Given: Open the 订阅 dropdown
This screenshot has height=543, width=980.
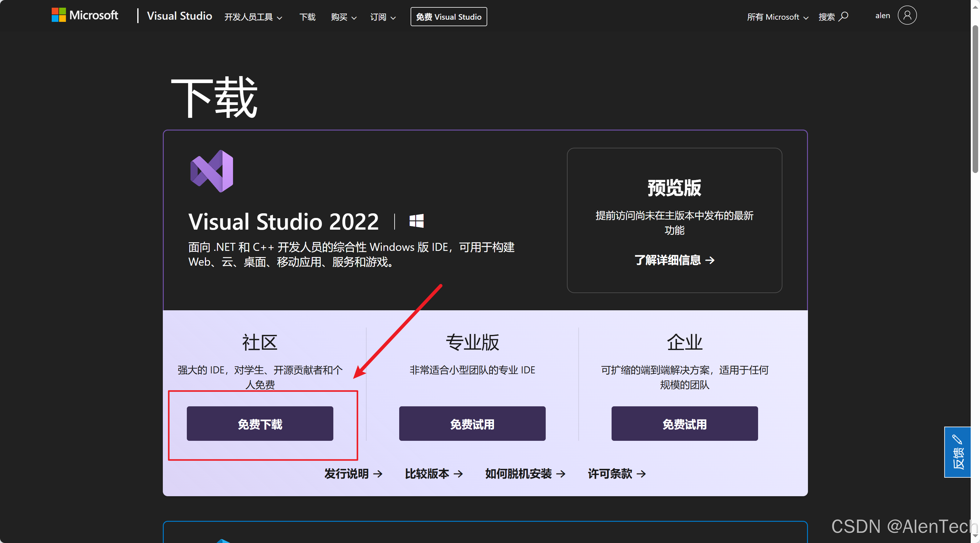Looking at the screenshot, I should pos(383,17).
